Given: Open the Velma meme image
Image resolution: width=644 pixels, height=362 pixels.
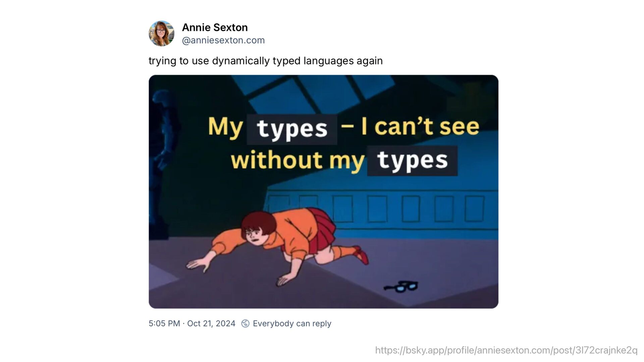Looking at the screenshot, I should (x=323, y=192).
